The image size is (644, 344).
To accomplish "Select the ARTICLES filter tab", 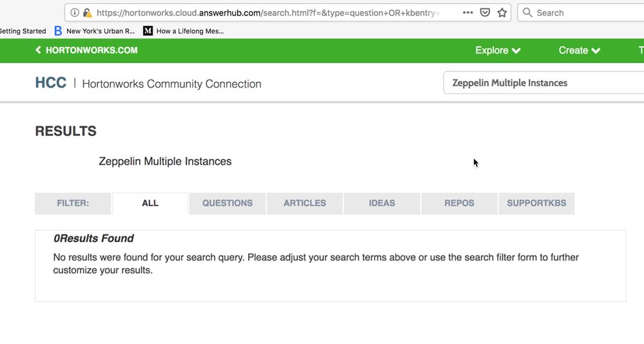I will (305, 203).
